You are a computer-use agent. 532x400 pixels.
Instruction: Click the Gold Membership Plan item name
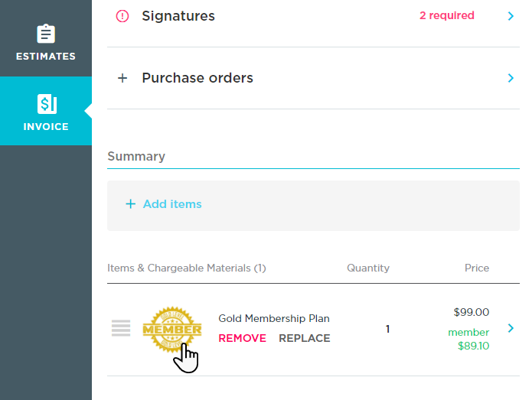coord(274,319)
